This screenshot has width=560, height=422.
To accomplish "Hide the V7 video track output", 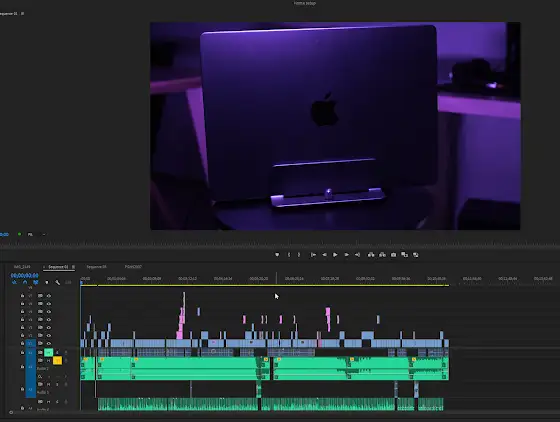I will [49, 296].
